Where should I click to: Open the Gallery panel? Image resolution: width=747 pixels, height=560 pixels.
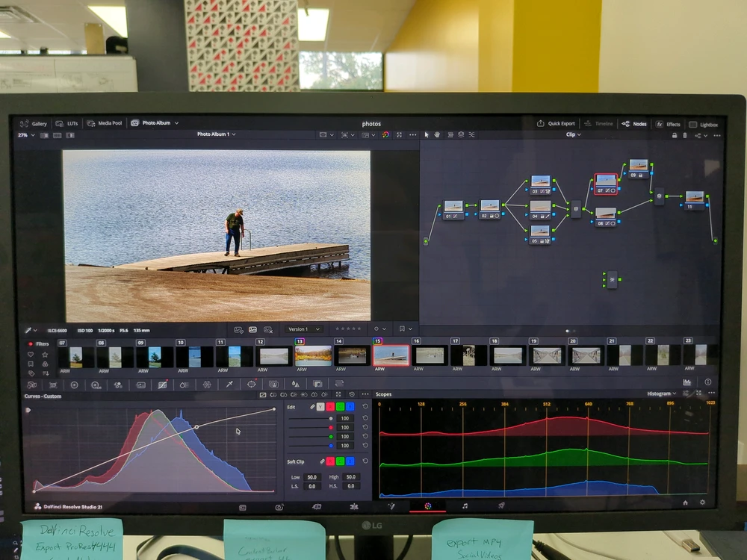[x=34, y=124]
